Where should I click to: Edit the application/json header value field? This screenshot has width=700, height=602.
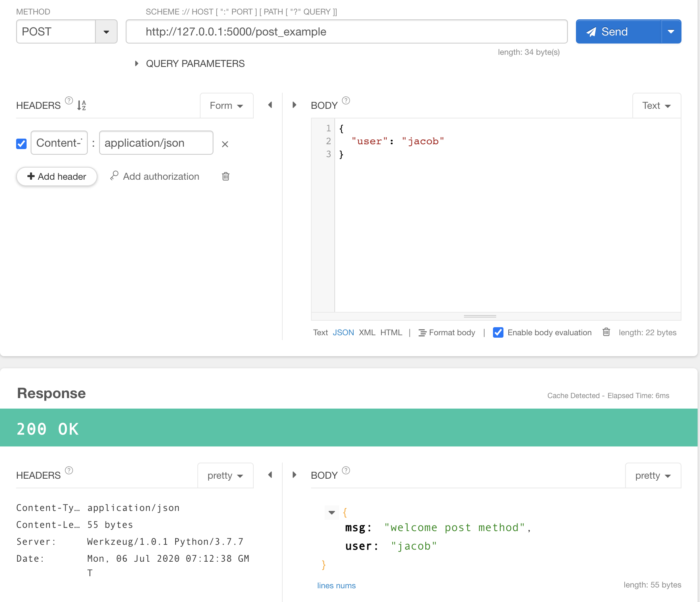point(156,143)
